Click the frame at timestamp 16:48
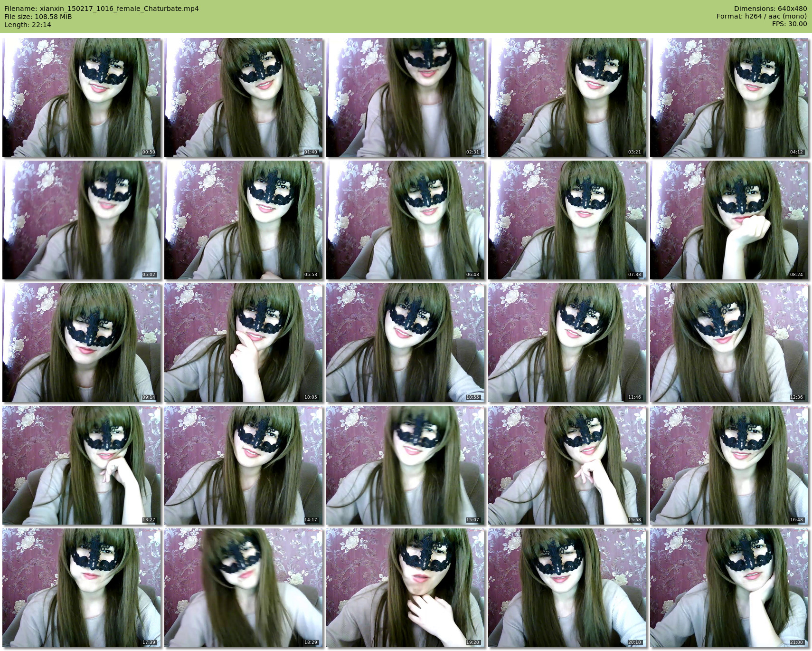Screen dimensions: 812x651 (729, 465)
